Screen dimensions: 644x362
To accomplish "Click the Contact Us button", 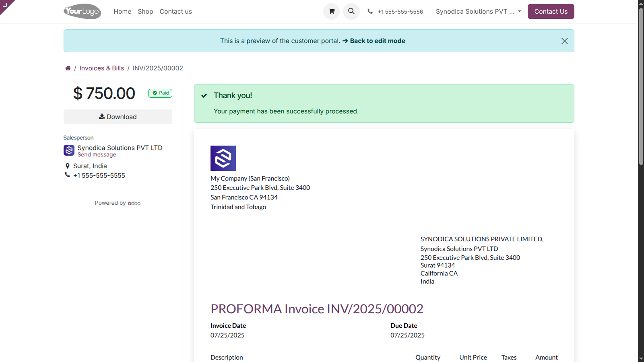I will (551, 11).
